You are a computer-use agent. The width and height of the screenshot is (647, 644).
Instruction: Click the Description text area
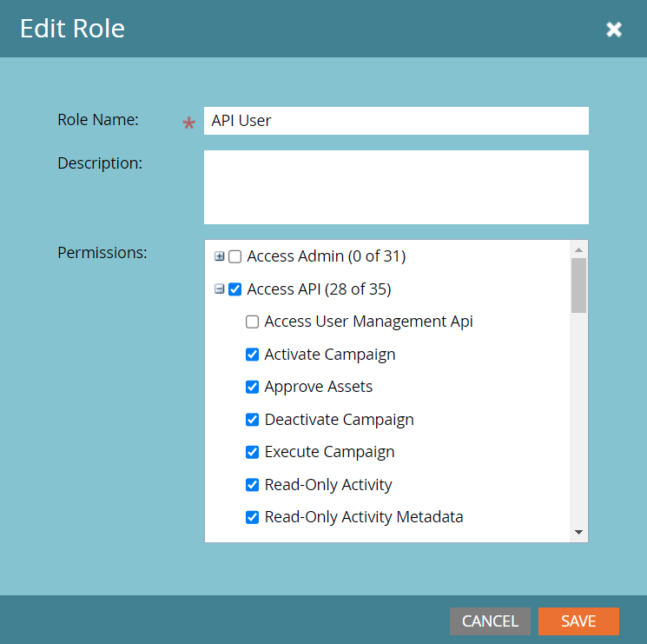(396, 187)
